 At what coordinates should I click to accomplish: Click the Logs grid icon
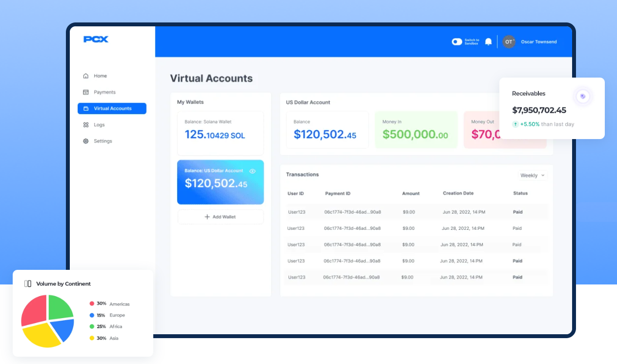86,125
